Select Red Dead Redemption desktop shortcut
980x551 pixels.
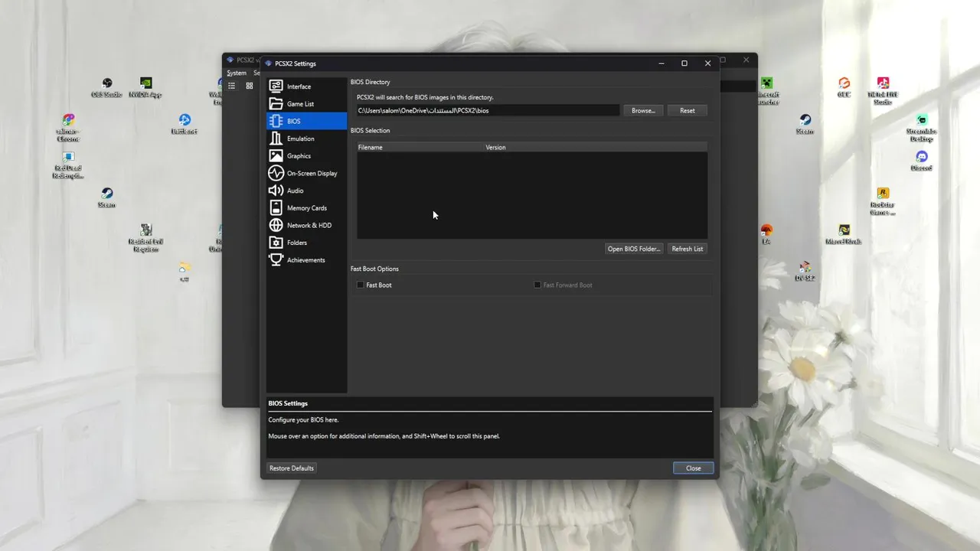pyautogui.click(x=68, y=165)
